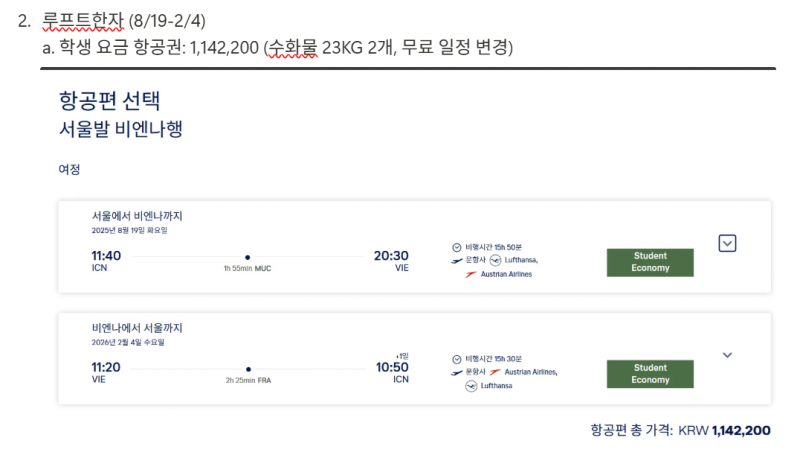Click the MUC layover dot on the outbound timeline

point(247,258)
